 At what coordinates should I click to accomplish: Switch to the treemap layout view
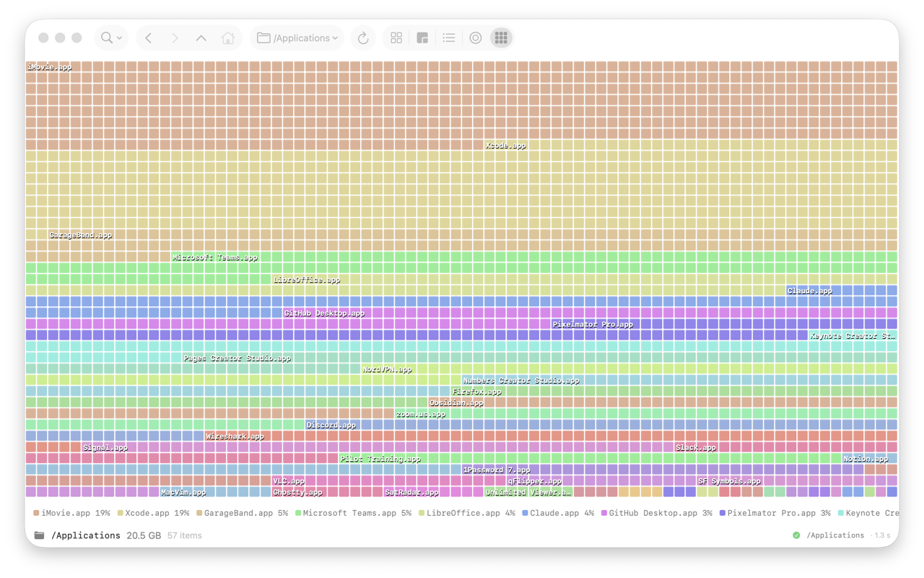pos(422,38)
